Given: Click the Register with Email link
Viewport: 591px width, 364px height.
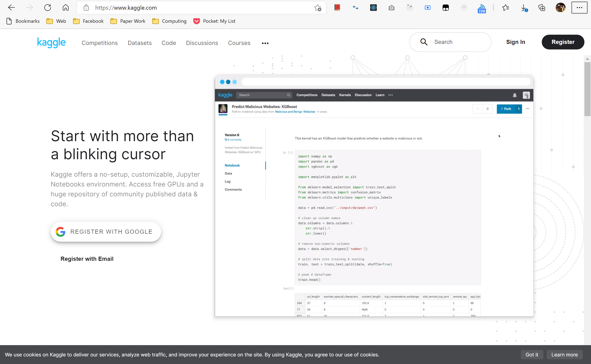Looking at the screenshot, I should click(x=87, y=259).
